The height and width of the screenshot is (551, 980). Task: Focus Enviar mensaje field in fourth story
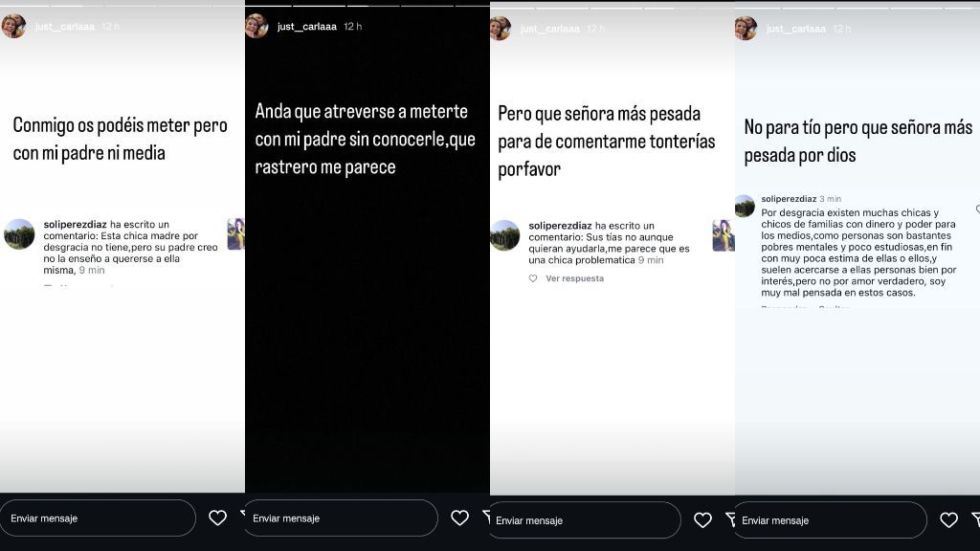point(830,519)
